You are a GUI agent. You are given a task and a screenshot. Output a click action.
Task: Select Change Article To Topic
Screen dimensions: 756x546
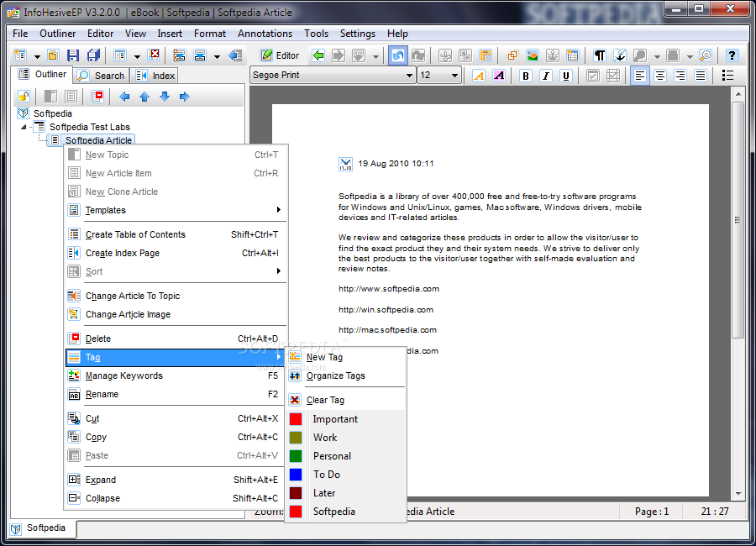(176, 296)
